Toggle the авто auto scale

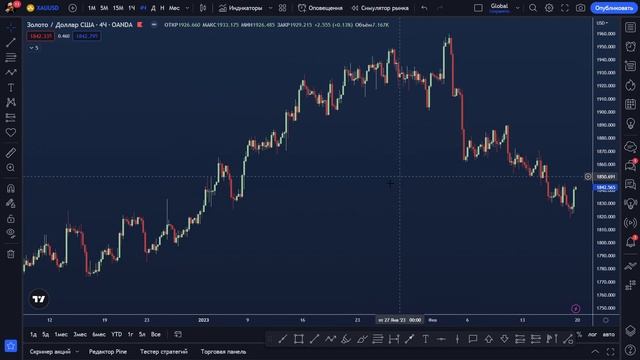pyautogui.click(x=608, y=334)
